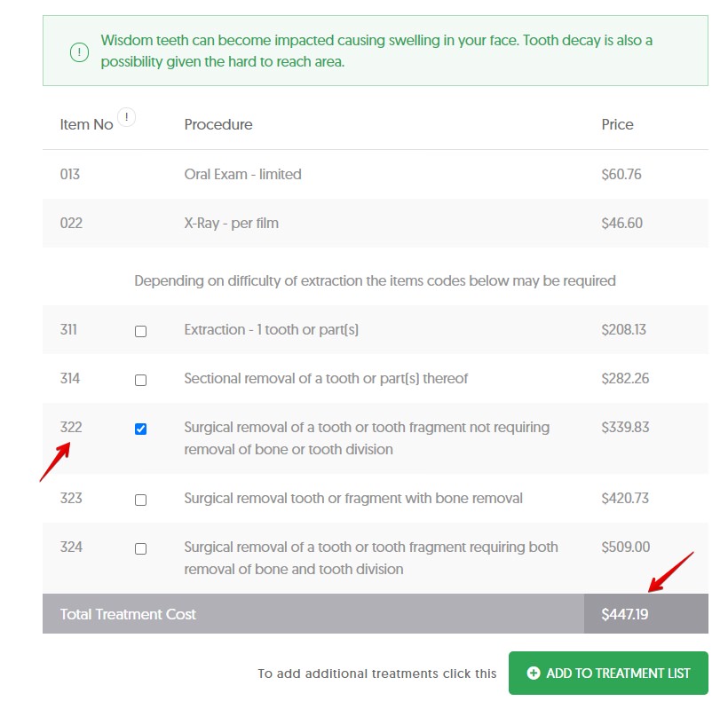Screen dimensions: 728x717
Task: Click the $509.00 price for item 324
Action: tap(625, 547)
